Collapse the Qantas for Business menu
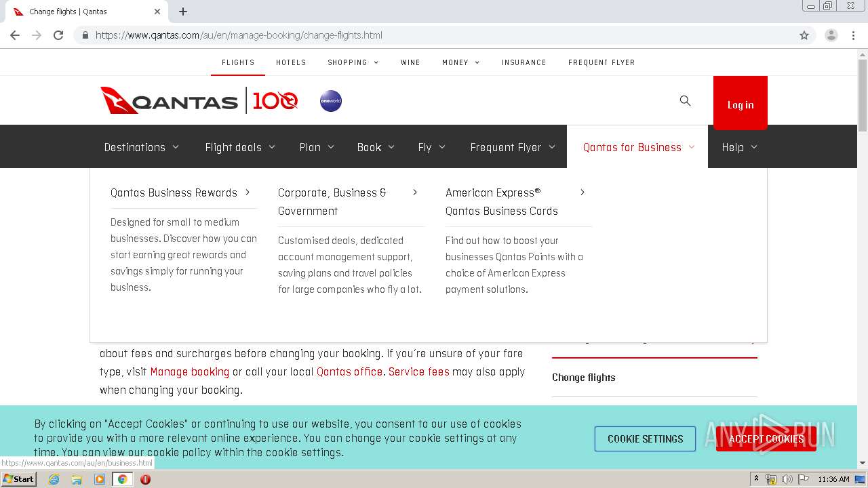 click(638, 147)
